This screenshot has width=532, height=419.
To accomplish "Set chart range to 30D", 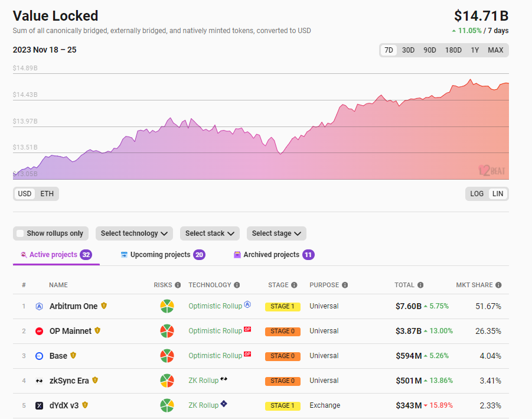I will (x=408, y=50).
